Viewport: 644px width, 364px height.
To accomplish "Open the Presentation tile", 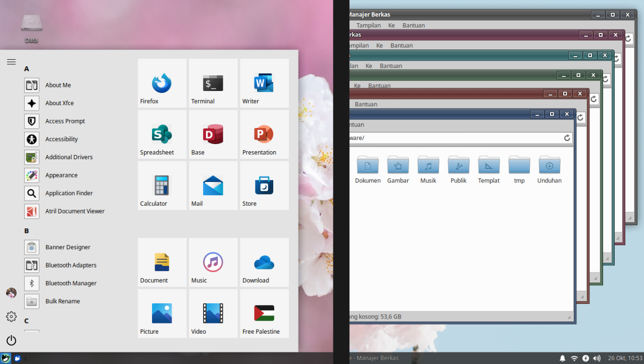I will [264, 134].
